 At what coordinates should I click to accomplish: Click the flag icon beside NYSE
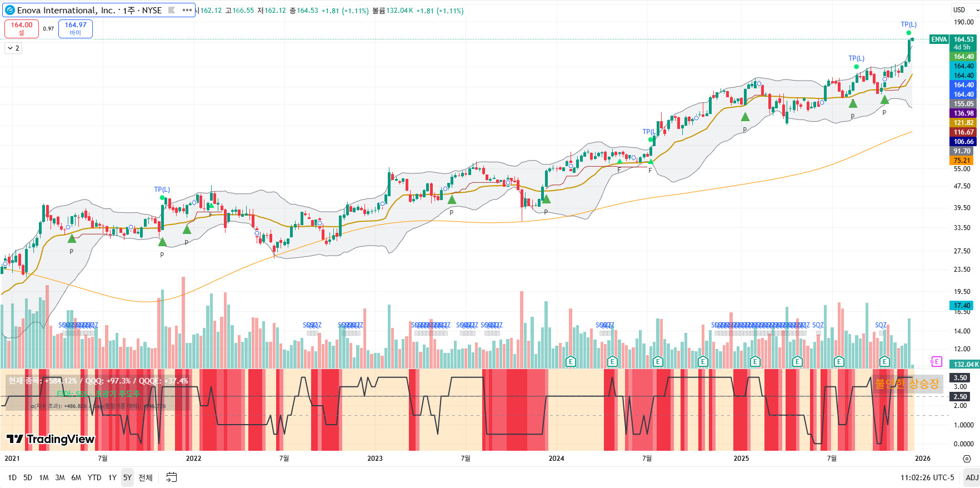[x=172, y=10]
